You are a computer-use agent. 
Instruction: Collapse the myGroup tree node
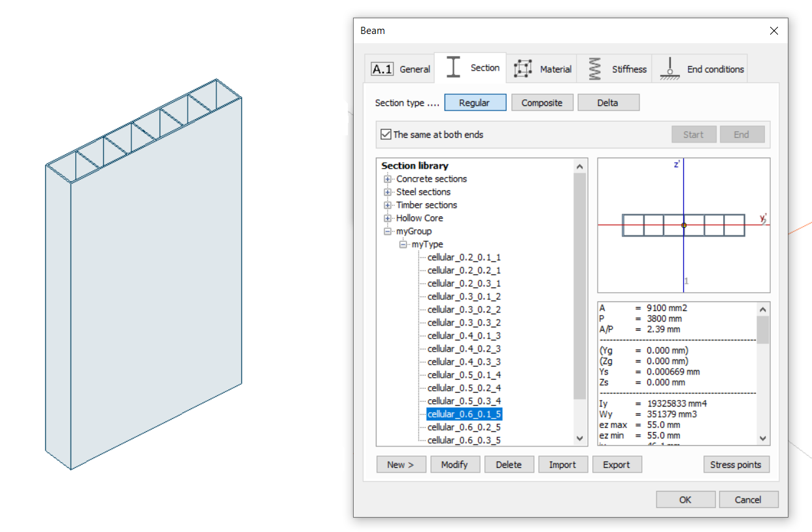coord(388,231)
